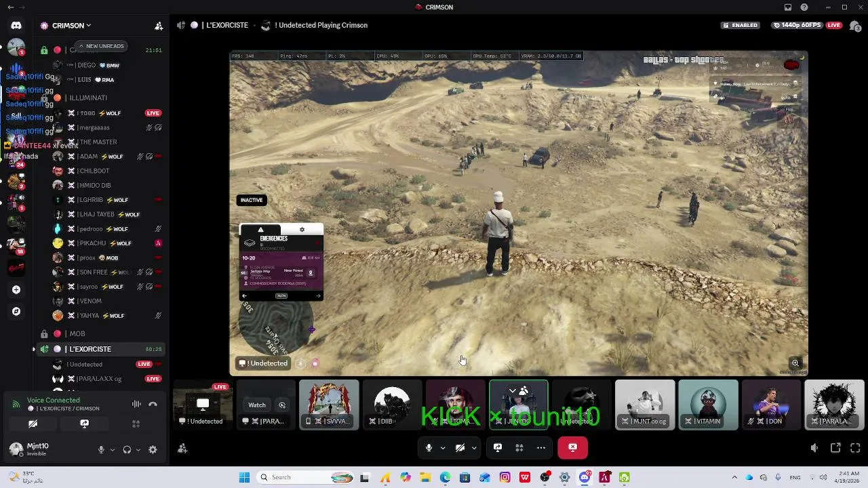Open more options ellipsis in the call controls
Viewport: 868px width, 488px height.
point(541,447)
